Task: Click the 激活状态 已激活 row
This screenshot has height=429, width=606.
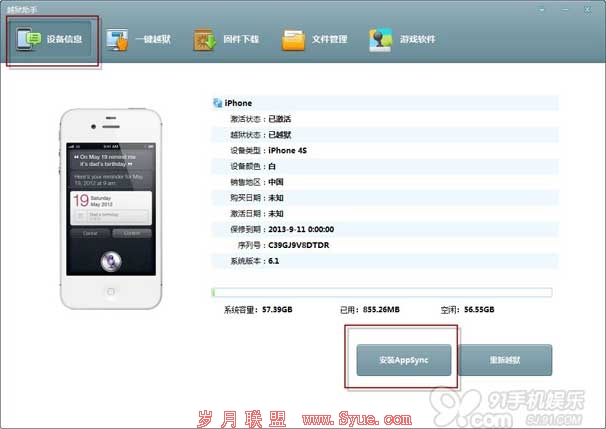Action: (385, 119)
